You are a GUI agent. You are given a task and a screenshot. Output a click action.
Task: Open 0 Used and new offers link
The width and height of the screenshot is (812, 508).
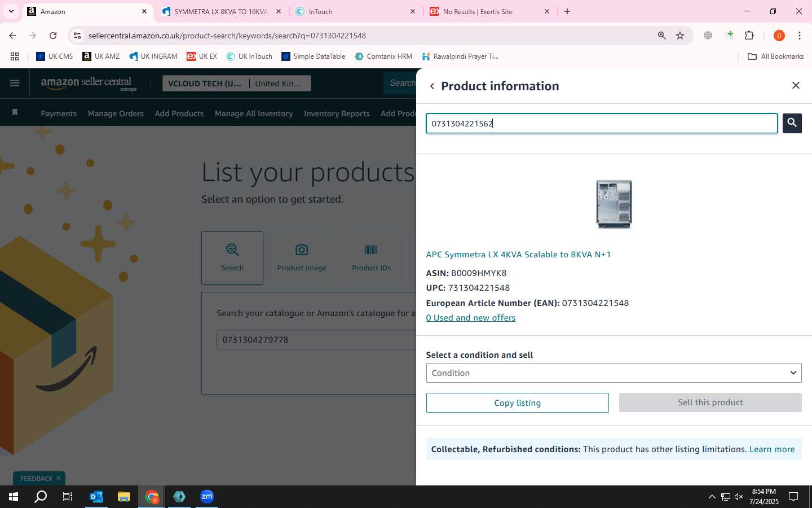[471, 318]
